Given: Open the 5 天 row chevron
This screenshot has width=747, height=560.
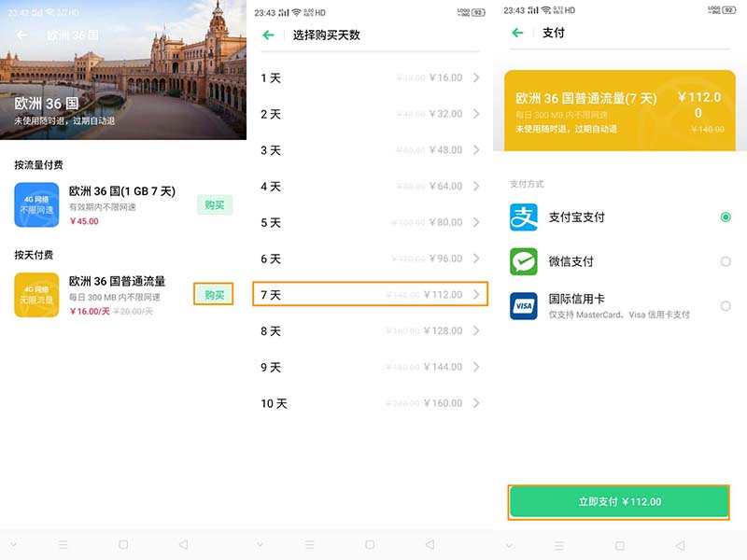Looking at the screenshot, I should point(476,222).
